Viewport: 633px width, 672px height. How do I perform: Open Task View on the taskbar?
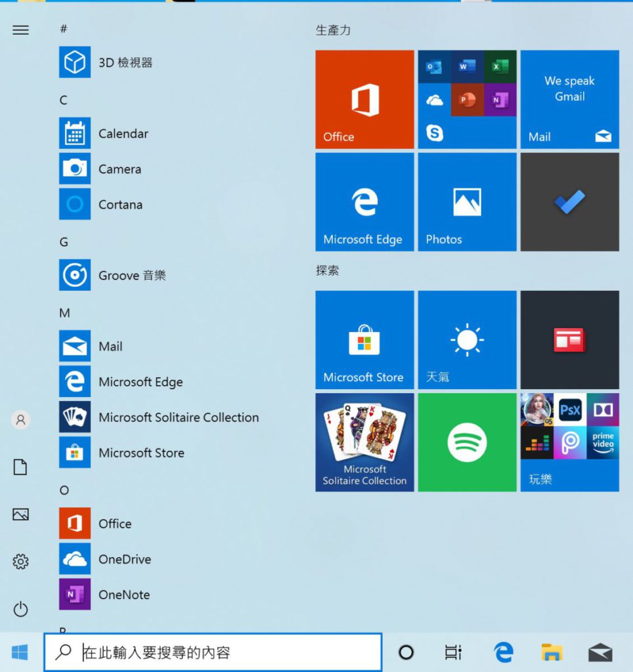point(453,652)
